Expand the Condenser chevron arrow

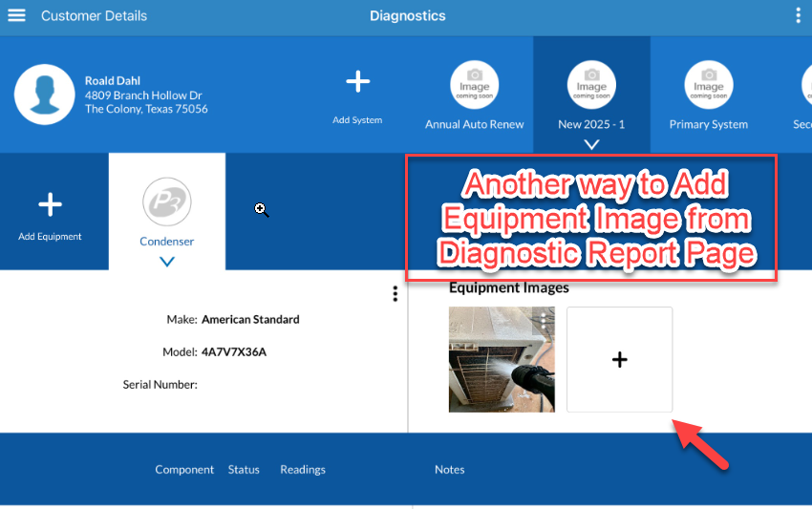pyautogui.click(x=167, y=262)
